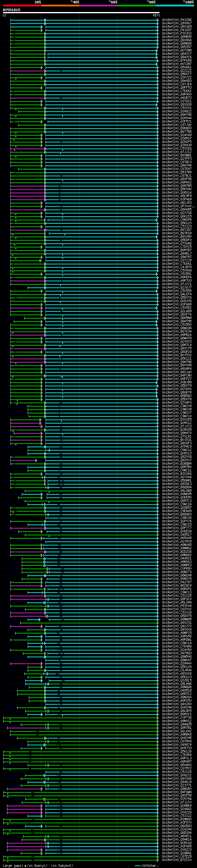The image size is (197, 868).
Task: Click UniRef100_Q39822 label
Action: (x=176, y=111)
